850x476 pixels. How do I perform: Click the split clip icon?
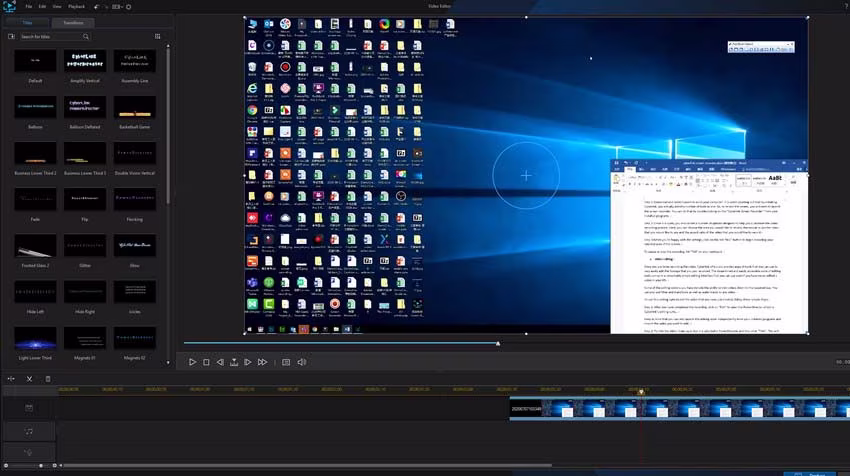point(11,379)
